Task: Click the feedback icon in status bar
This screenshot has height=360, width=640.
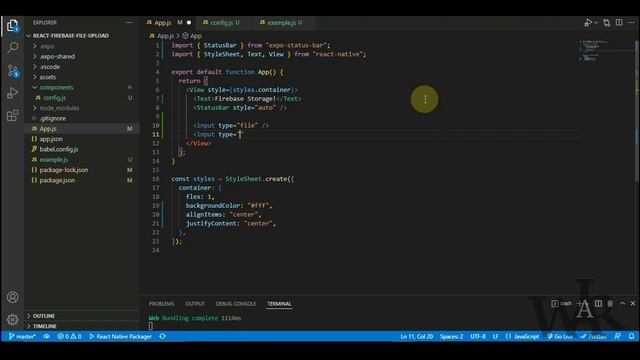Action: pos(618,336)
